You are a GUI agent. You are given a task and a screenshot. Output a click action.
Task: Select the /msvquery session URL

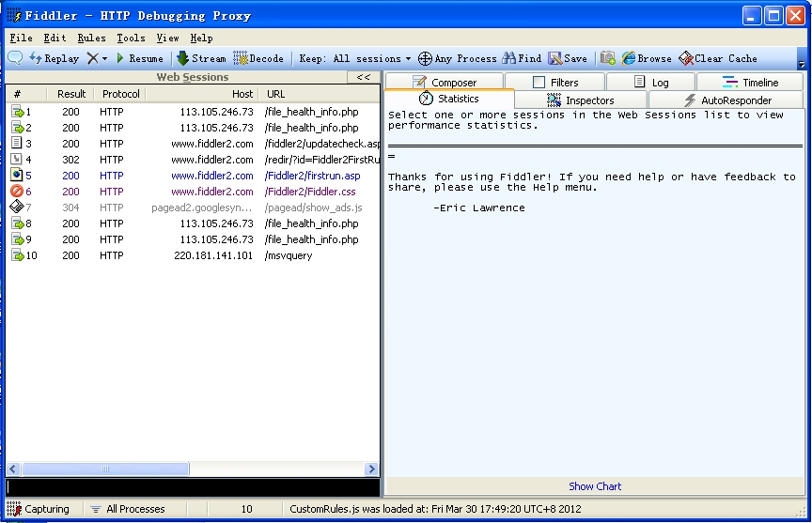(x=288, y=255)
